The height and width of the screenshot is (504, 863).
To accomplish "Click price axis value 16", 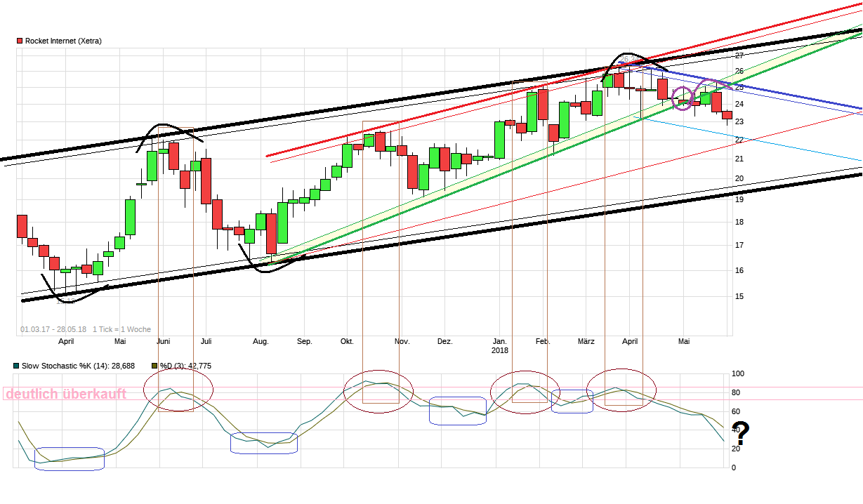I will click(739, 270).
